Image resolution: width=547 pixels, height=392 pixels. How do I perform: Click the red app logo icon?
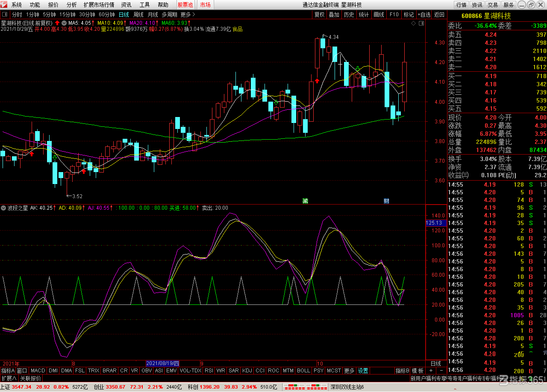point(5,5)
